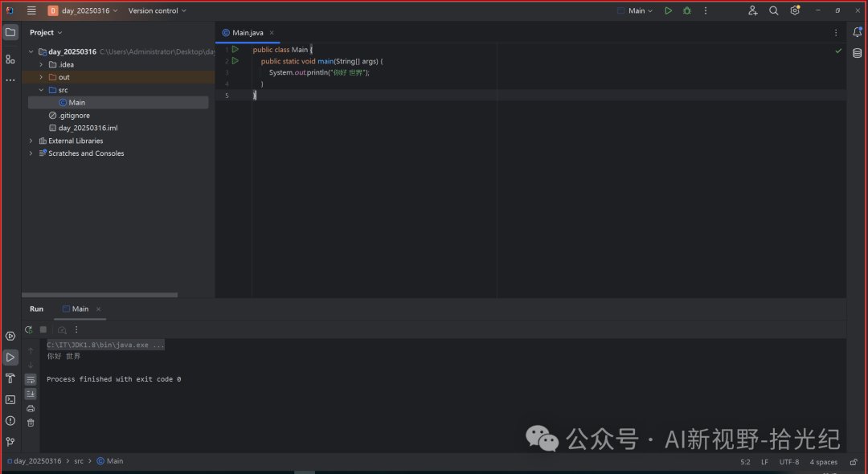
Task: Rerun Main in Run panel
Action: [x=29, y=329]
